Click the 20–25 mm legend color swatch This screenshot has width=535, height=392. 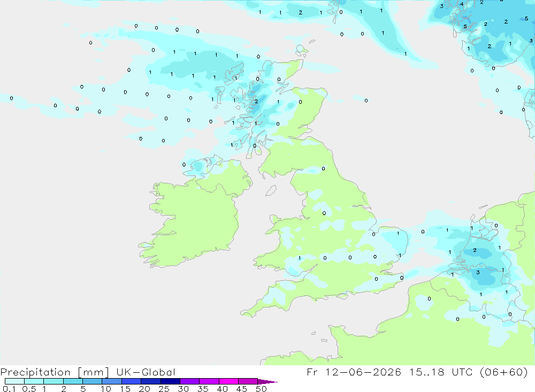151,381
